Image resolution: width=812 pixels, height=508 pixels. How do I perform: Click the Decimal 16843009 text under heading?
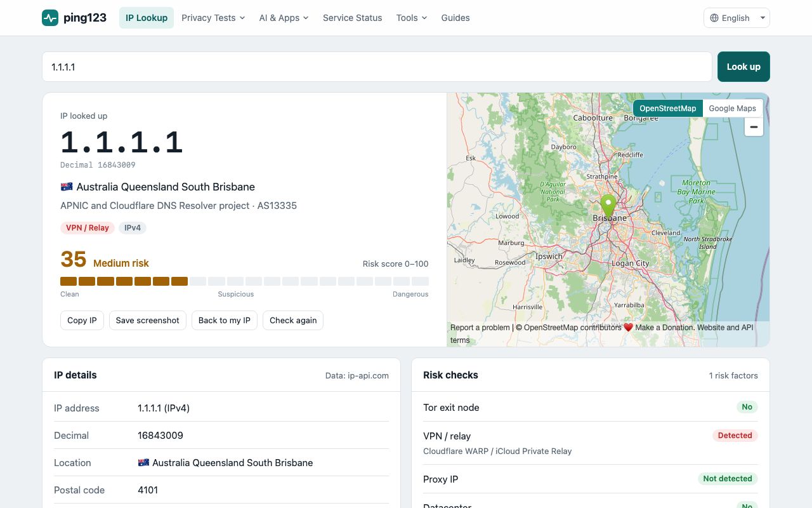[x=98, y=165]
